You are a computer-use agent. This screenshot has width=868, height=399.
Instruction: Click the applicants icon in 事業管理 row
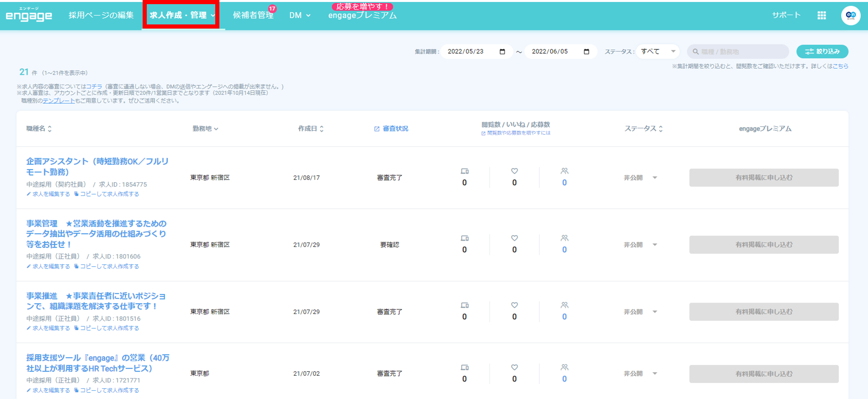click(564, 238)
